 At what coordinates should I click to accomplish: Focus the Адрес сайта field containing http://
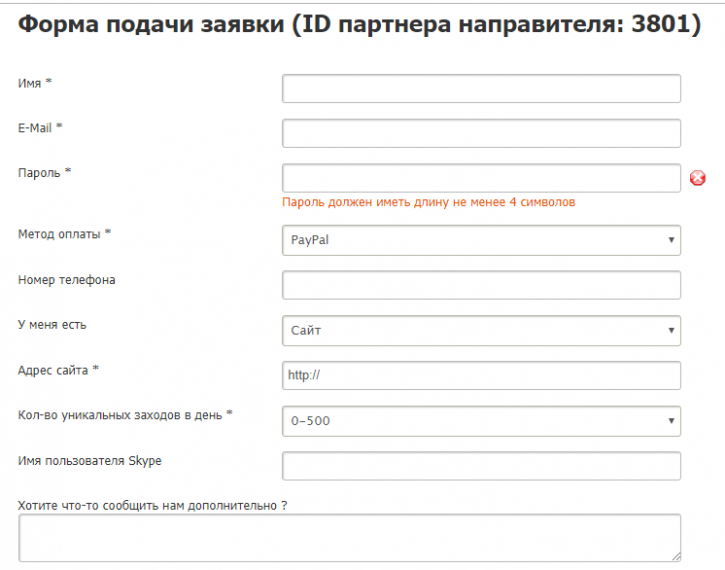point(481,375)
